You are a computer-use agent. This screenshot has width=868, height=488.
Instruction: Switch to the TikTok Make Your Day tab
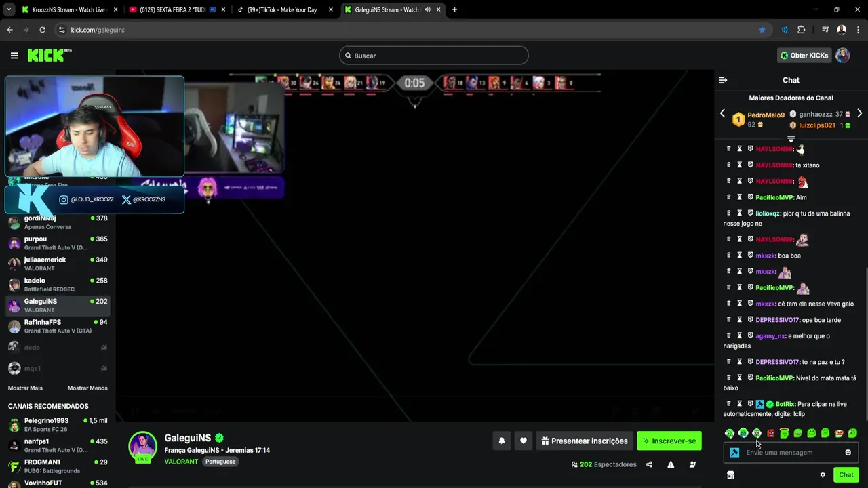tap(283, 9)
